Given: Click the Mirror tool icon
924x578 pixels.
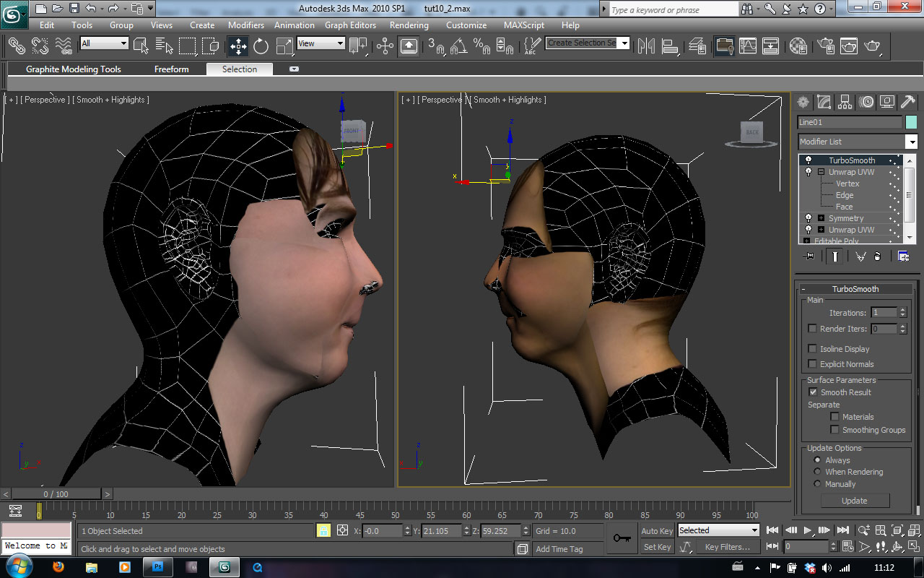Looking at the screenshot, I should point(647,46).
